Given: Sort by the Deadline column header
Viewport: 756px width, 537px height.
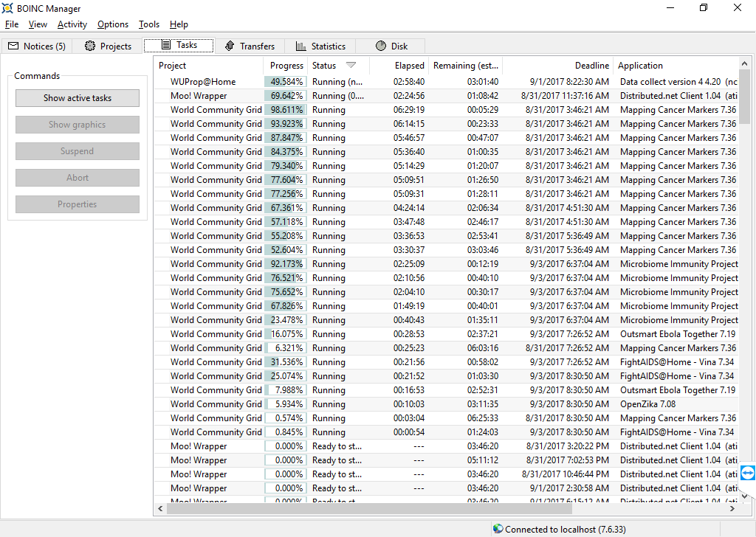Looking at the screenshot, I should pyautogui.click(x=557, y=66).
